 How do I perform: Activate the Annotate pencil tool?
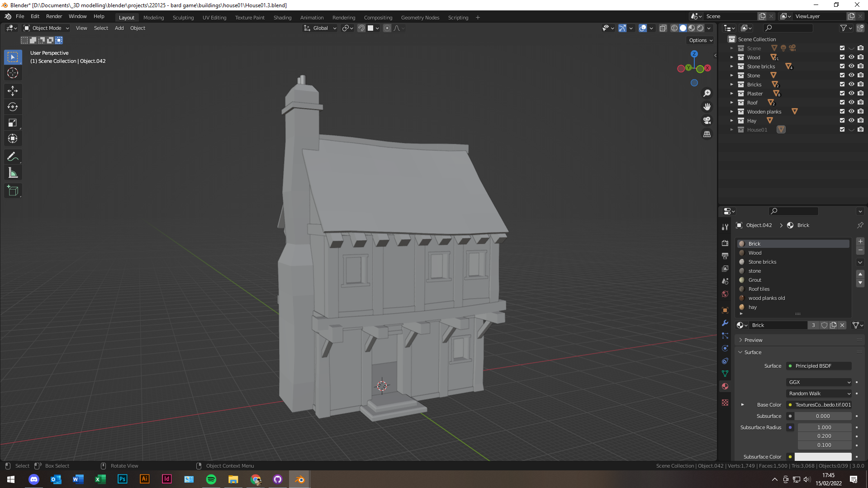tap(13, 157)
